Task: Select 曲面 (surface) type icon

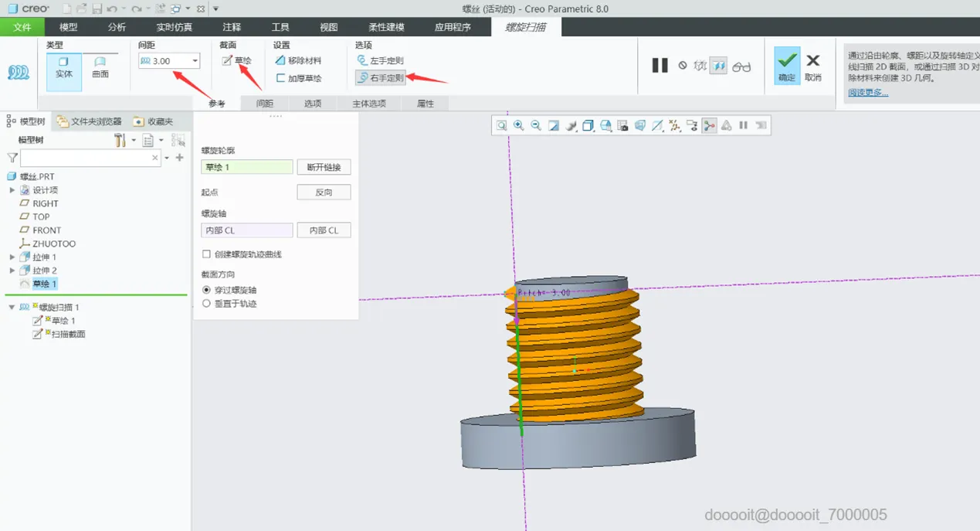Action: (100, 66)
